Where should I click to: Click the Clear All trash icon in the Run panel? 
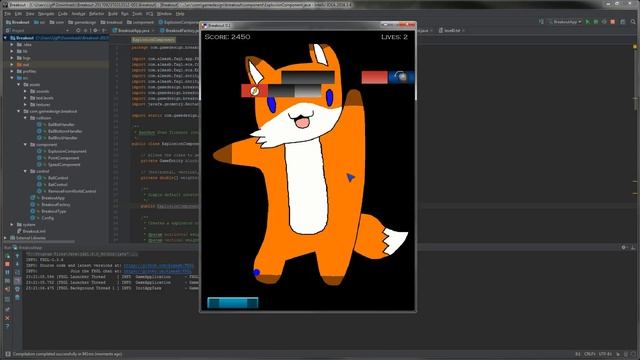pyautogui.click(x=17, y=297)
